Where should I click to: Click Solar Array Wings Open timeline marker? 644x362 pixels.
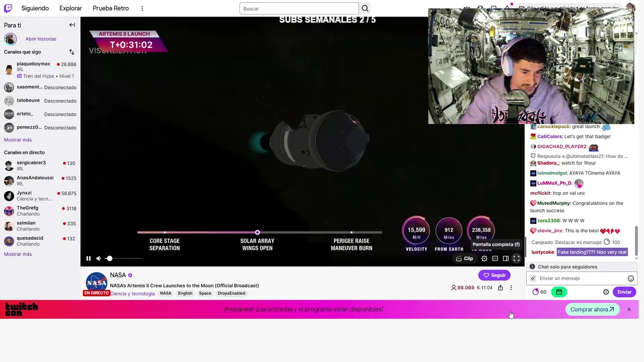[257, 232]
